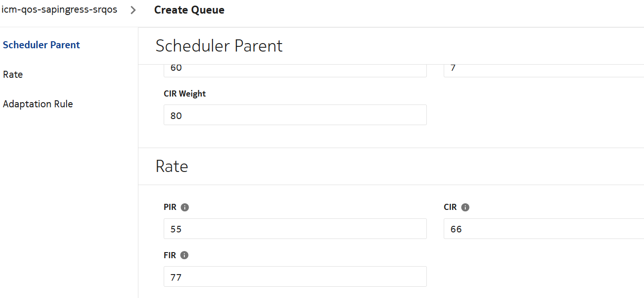Viewport: 644px width, 298px height.
Task: Click the info icon next to CIR
Action: (x=465, y=207)
